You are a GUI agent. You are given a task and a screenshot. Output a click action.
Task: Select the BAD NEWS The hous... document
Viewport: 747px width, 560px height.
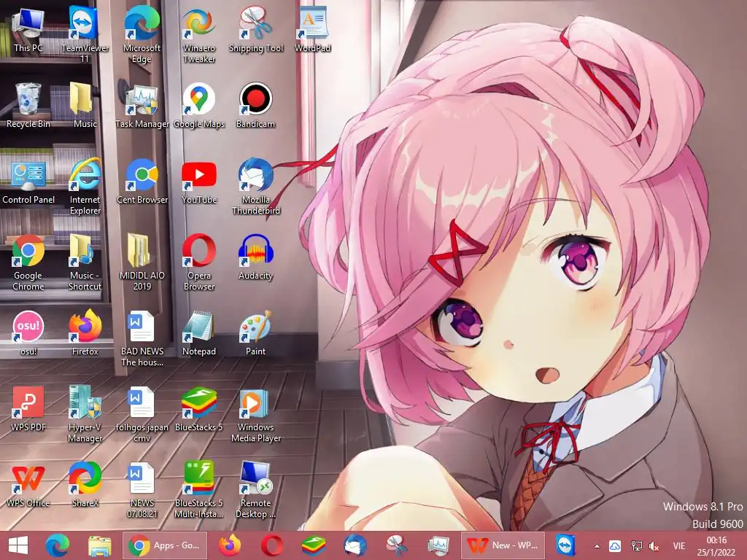coord(142,338)
